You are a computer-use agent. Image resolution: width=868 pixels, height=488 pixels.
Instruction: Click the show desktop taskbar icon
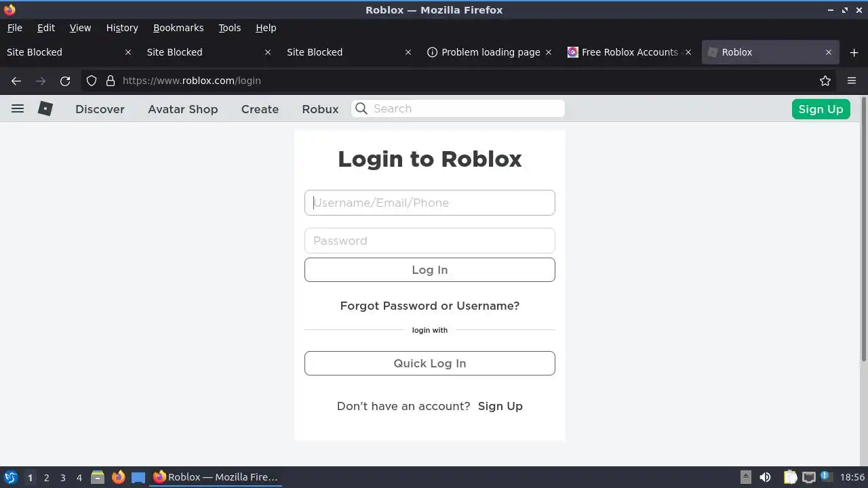[x=138, y=477]
